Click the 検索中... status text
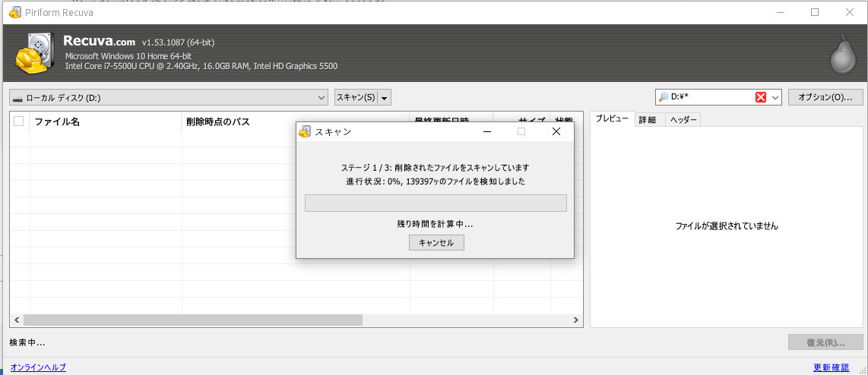 pos(27,342)
